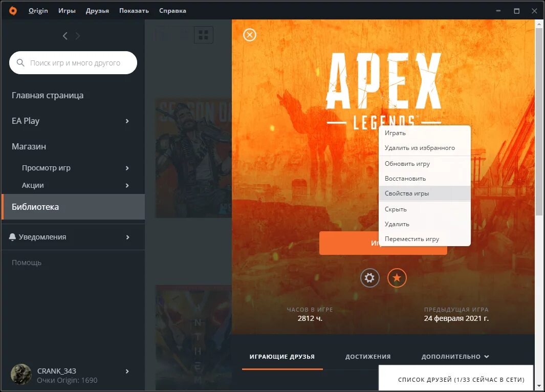
Task: Click the Origin logo icon
Action: (x=13, y=11)
